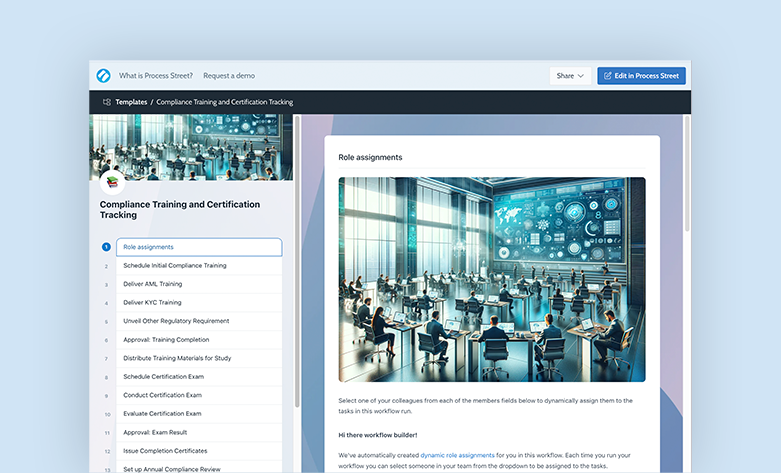Select the Approval: Training Completion task

point(199,340)
